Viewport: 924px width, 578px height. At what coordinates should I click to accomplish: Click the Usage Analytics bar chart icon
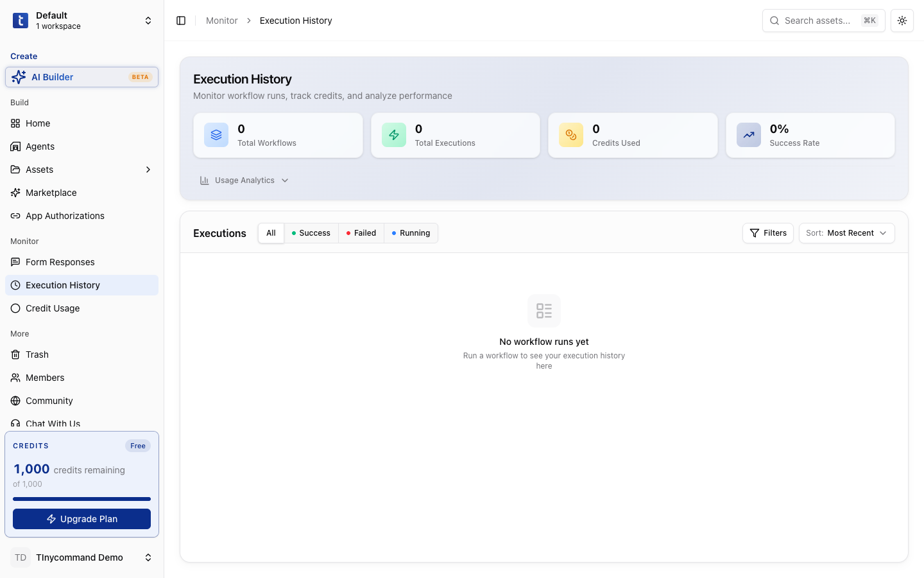(205, 180)
